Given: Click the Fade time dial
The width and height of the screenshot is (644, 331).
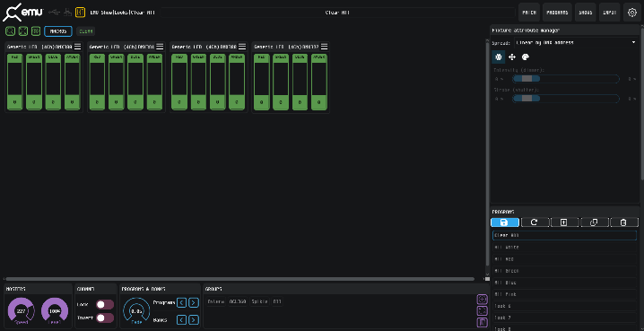Looking at the screenshot, I should pos(136,311).
